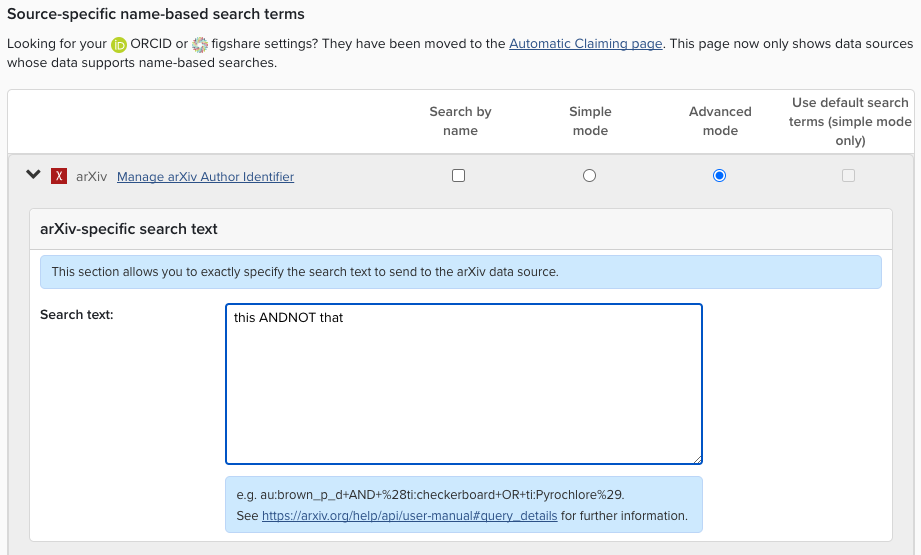Viewport: 921px width, 555px height.
Task: Click the textarea resize handle corner
Action: (697, 459)
